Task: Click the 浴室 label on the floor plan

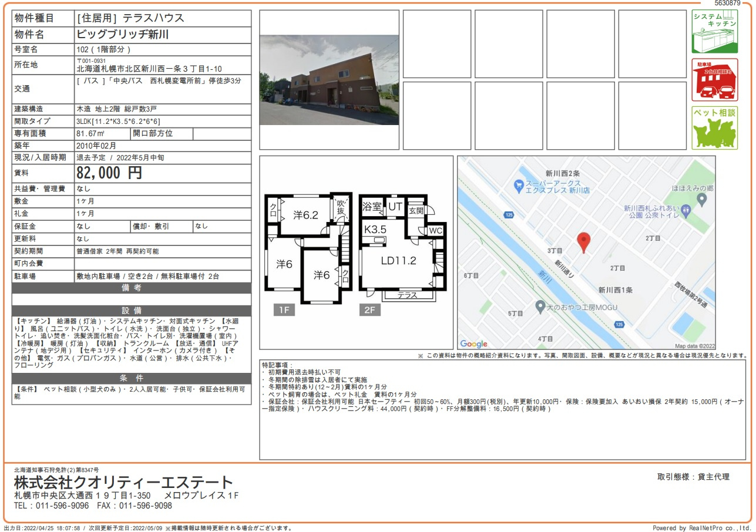Action: pos(372,207)
